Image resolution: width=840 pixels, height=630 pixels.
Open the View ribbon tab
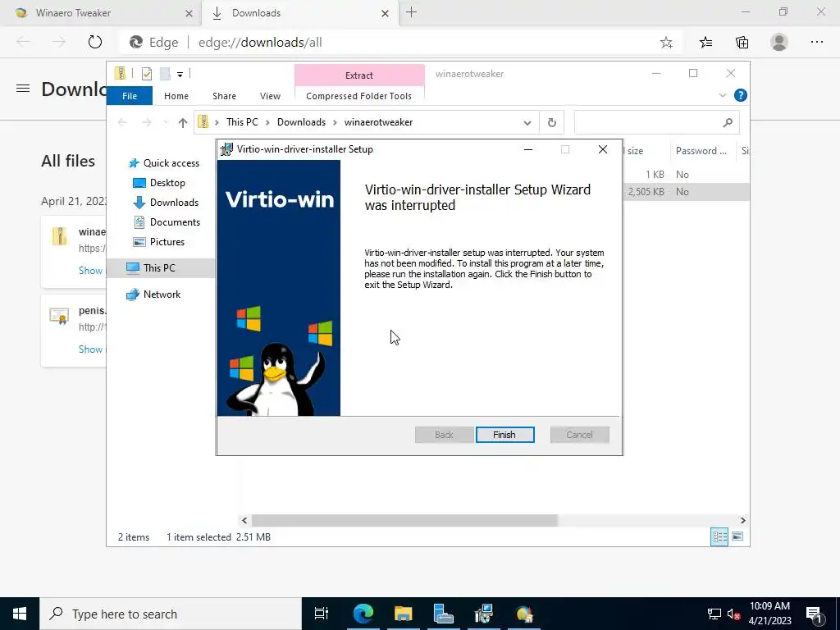(x=270, y=96)
